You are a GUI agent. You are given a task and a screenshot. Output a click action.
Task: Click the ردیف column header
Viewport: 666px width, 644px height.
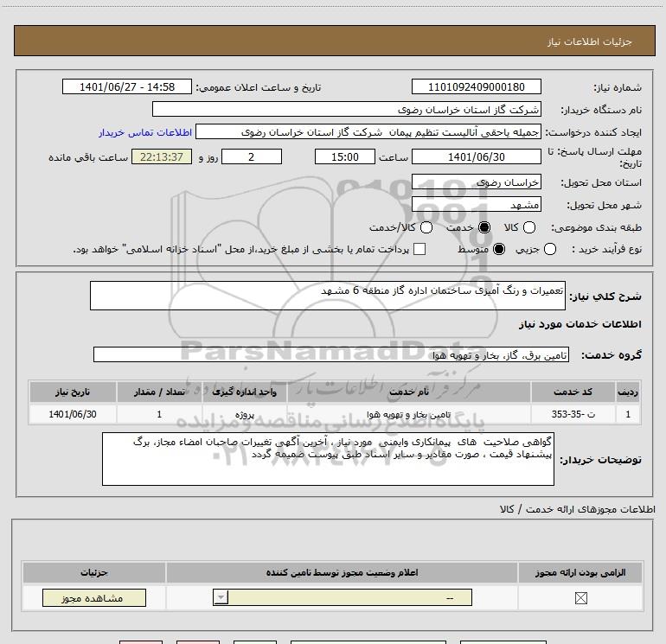coord(628,392)
